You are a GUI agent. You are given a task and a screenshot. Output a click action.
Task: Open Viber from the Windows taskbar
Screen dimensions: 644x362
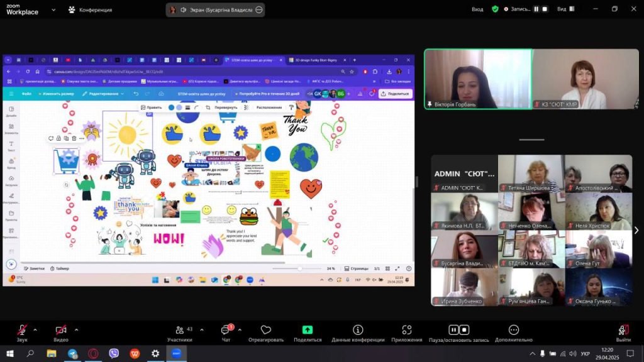114,353
